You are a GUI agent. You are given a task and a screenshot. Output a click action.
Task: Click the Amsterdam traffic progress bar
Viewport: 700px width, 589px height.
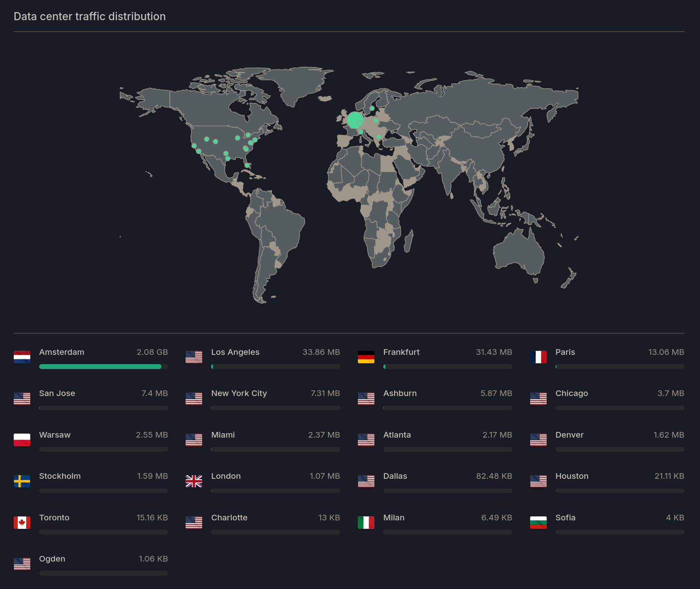click(x=104, y=367)
